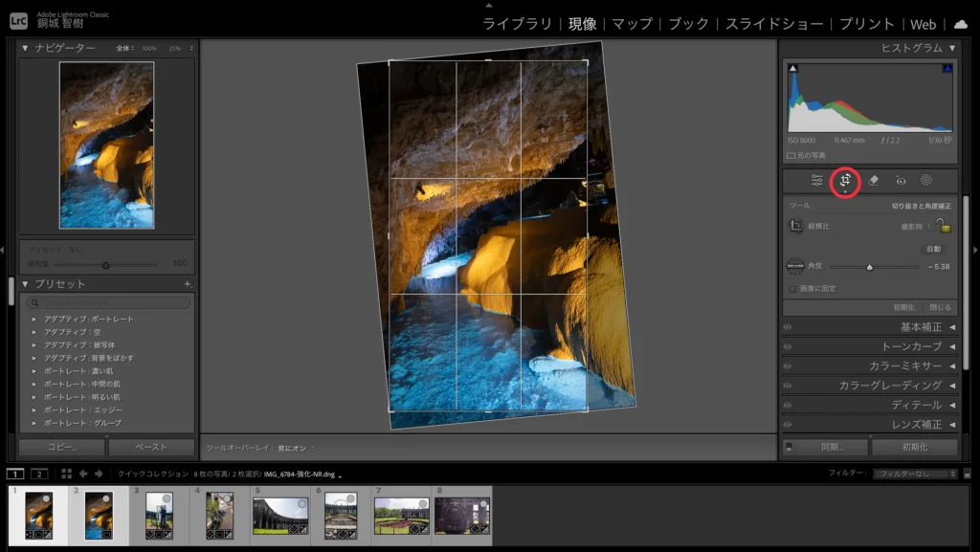Open the Masking tool icon
This screenshot has width=980, height=552.
[926, 180]
